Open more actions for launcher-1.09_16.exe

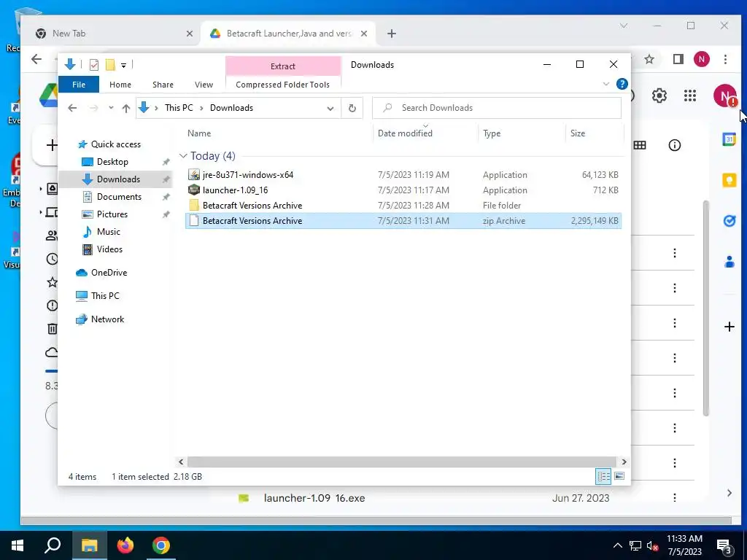click(x=675, y=497)
